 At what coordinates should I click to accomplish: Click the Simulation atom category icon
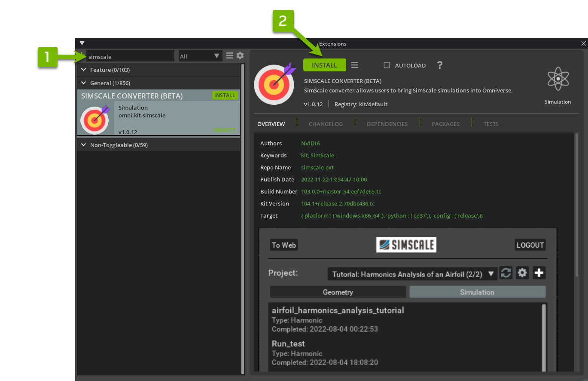[558, 79]
